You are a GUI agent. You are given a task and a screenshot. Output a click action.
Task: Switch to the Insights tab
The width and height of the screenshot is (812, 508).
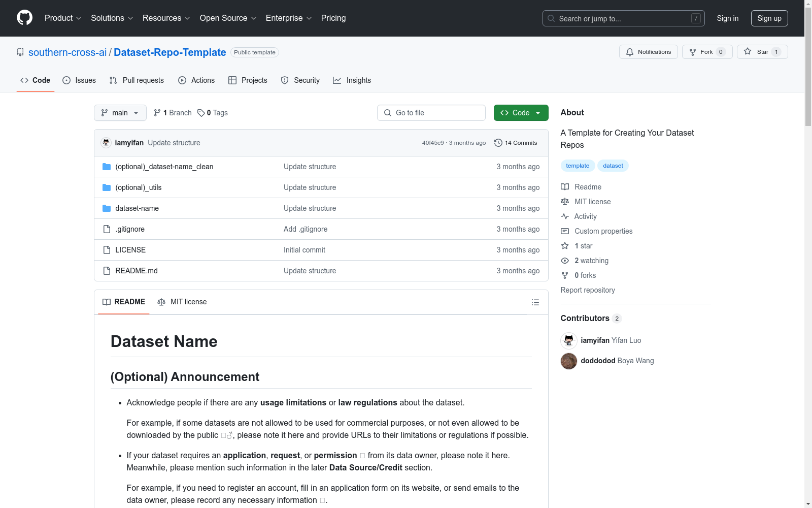[352, 80]
